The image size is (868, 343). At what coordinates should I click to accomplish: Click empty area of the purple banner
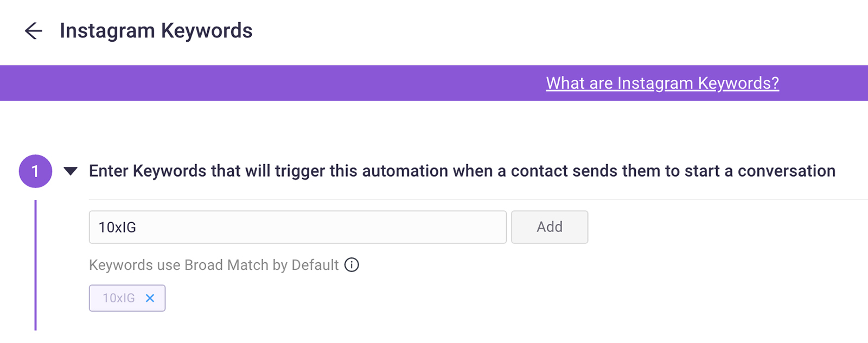click(271, 83)
